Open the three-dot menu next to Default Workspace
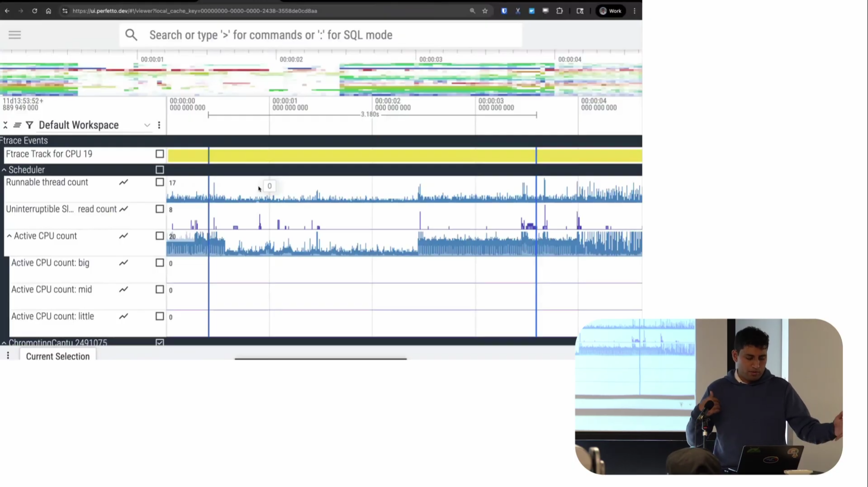The image size is (868, 487). [x=159, y=125]
